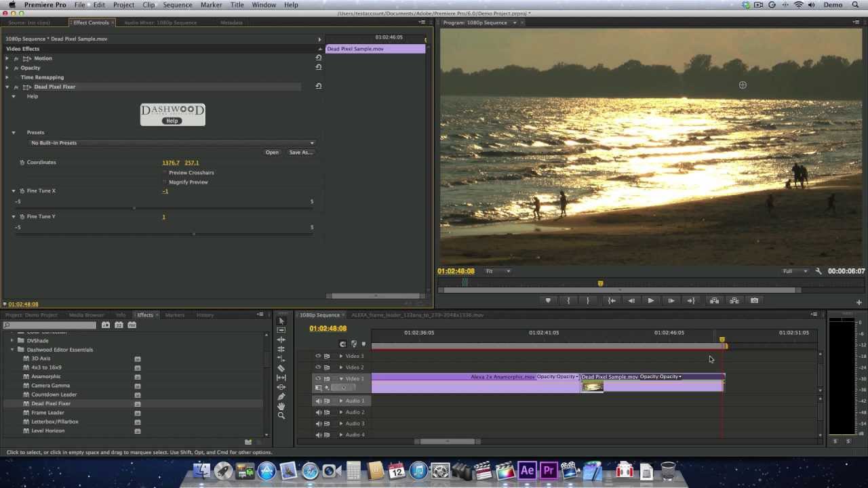This screenshot has width=868, height=488.
Task: Expand the Video 3 track
Action: pos(341,356)
